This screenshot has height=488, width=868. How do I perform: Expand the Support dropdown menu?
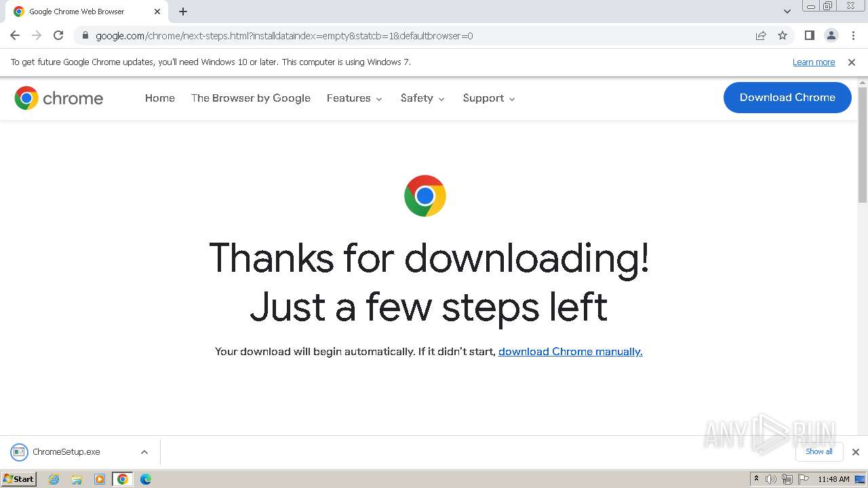(489, 98)
